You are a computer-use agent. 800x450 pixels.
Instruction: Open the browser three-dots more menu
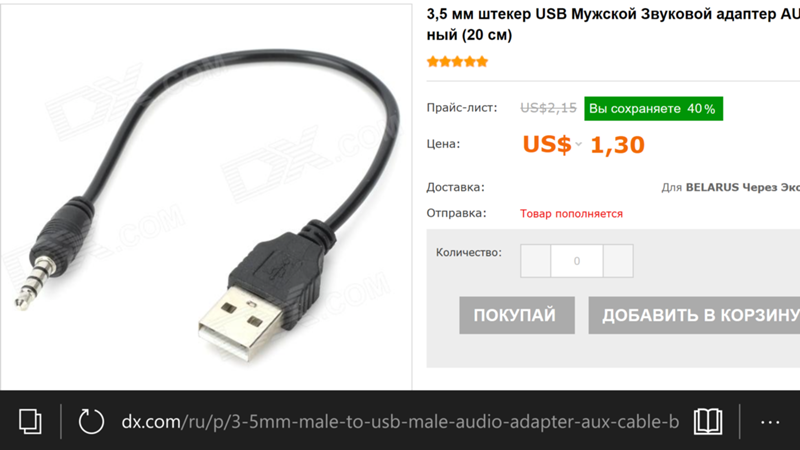pos(770,422)
